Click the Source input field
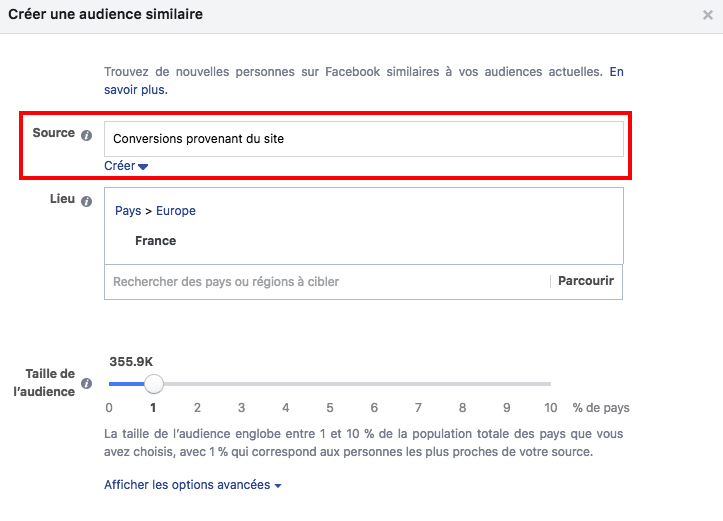Screen dimensions: 723x521 364,139
